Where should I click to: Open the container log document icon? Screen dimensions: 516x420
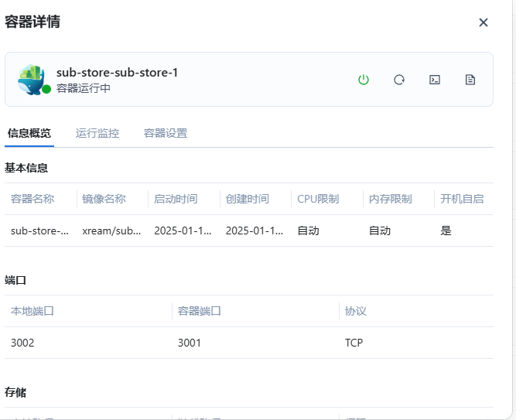pos(470,80)
